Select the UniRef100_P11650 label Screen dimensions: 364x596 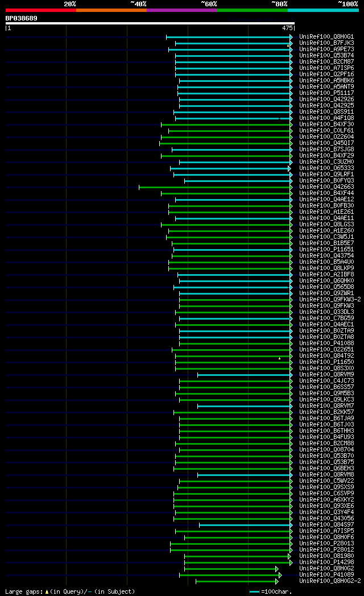(326, 362)
